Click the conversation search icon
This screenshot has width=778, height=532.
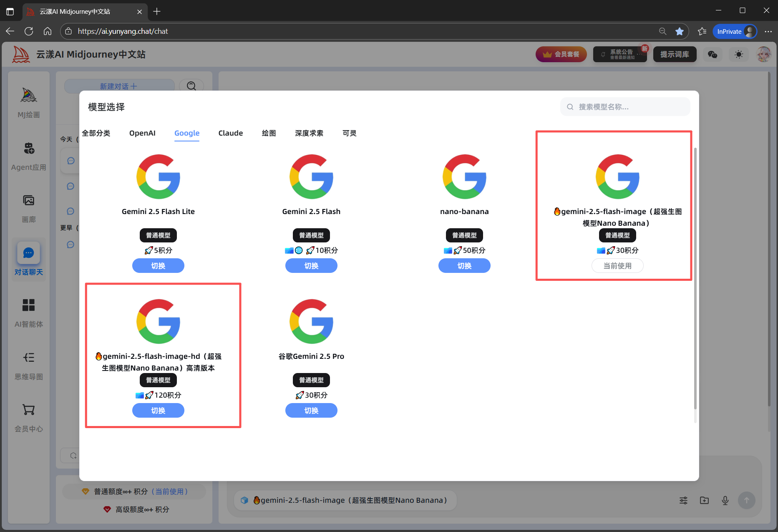(x=191, y=86)
